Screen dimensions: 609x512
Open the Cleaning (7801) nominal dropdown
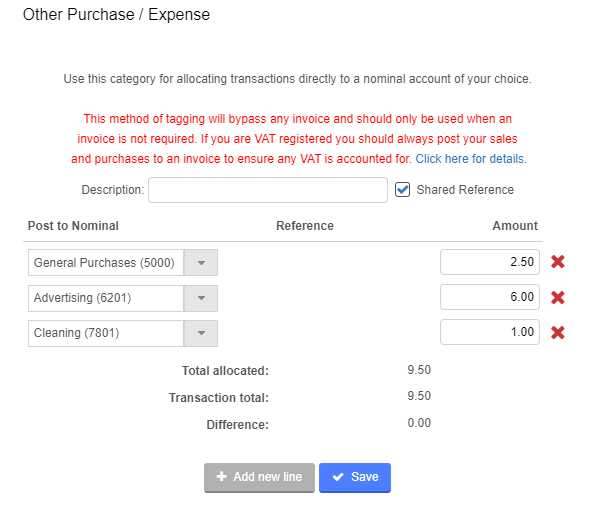click(x=201, y=333)
